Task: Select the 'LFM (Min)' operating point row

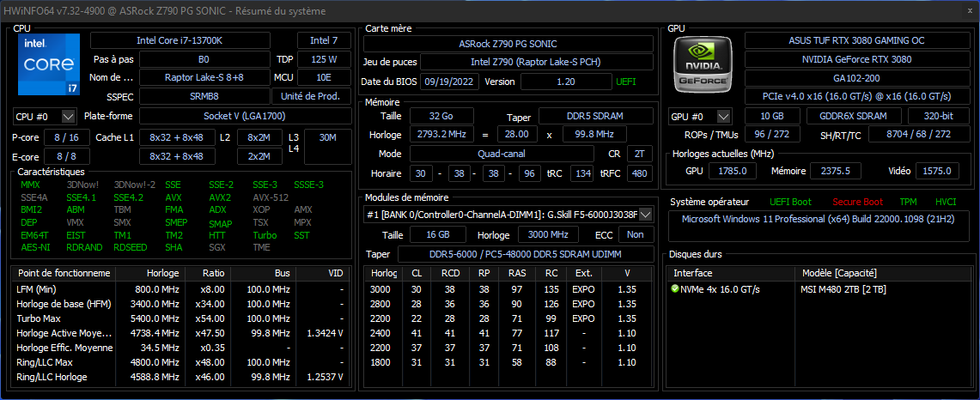Action: (180, 290)
